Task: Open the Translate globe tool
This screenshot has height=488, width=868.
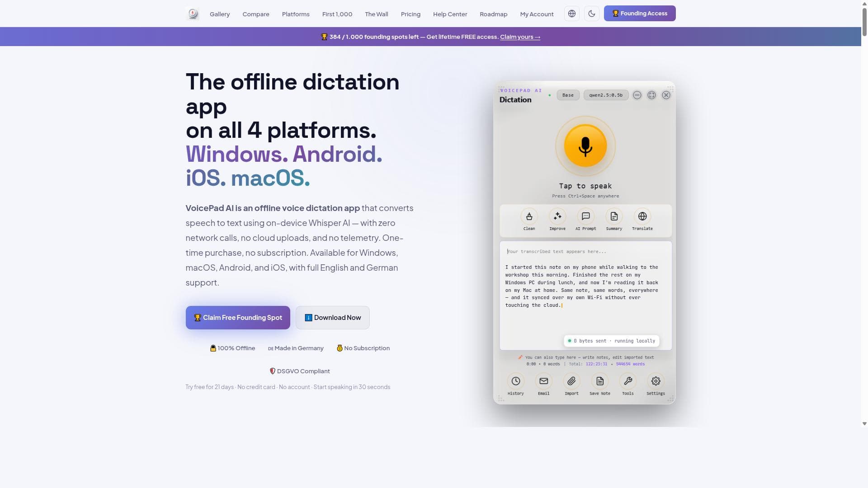Action: (642, 216)
